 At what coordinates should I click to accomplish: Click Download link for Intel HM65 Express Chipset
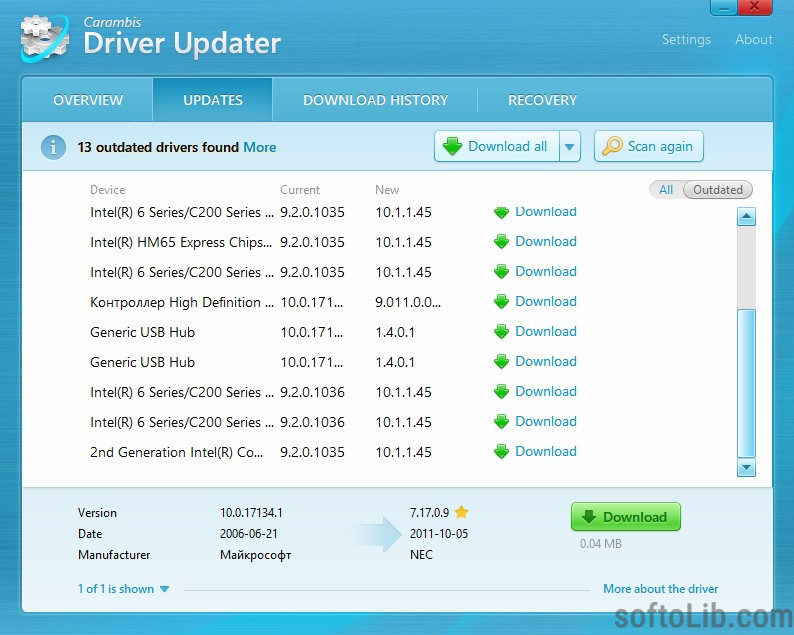click(x=546, y=242)
